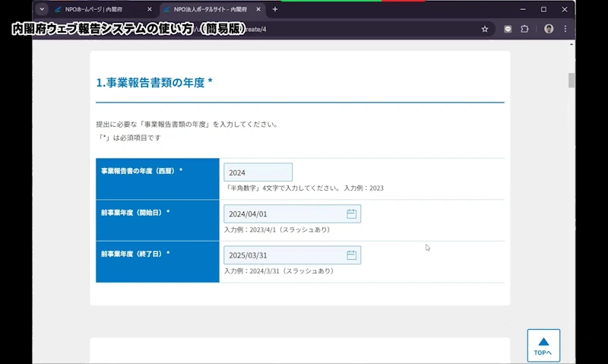Jump to page top with TOPへ button
The width and height of the screenshot is (608, 364).
(x=543, y=346)
